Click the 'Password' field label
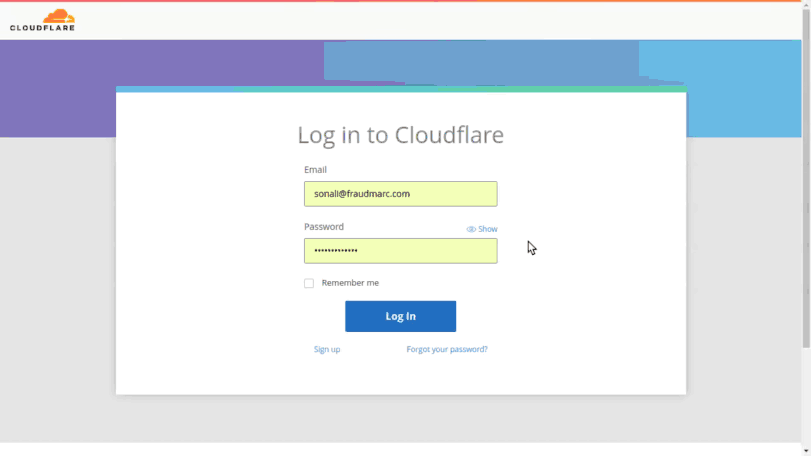 324,226
